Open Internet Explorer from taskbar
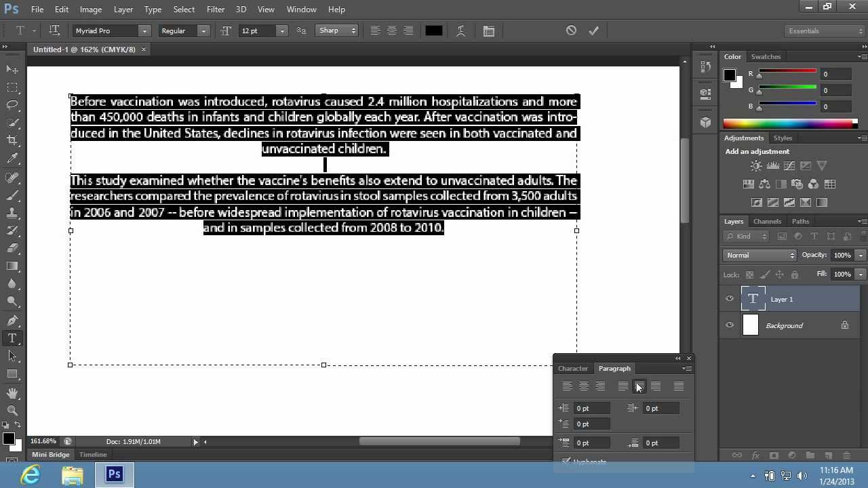The image size is (868, 488). (x=31, y=475)
